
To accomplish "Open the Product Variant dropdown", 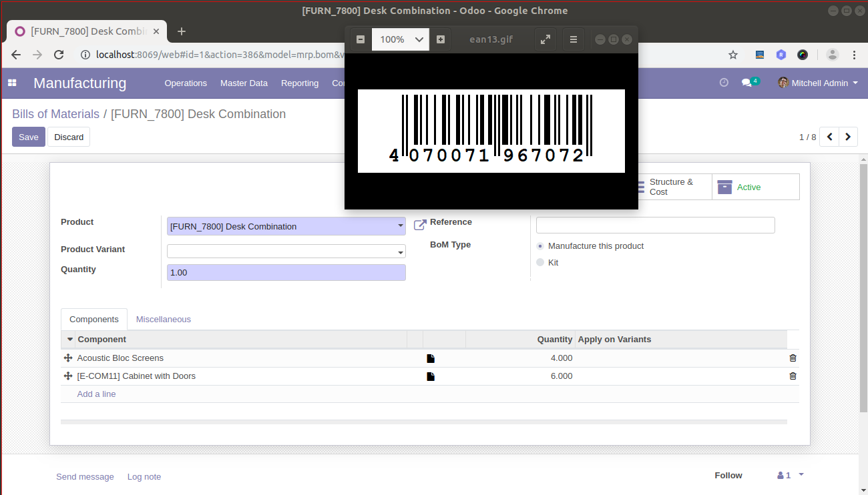I will 286,252.
